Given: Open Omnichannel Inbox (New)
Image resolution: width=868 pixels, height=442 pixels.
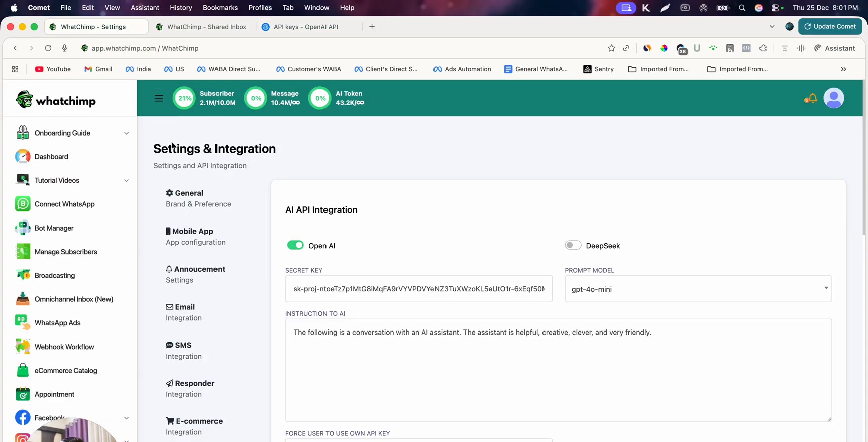Looking at the screenshot, I should click(x=73, y=299).
